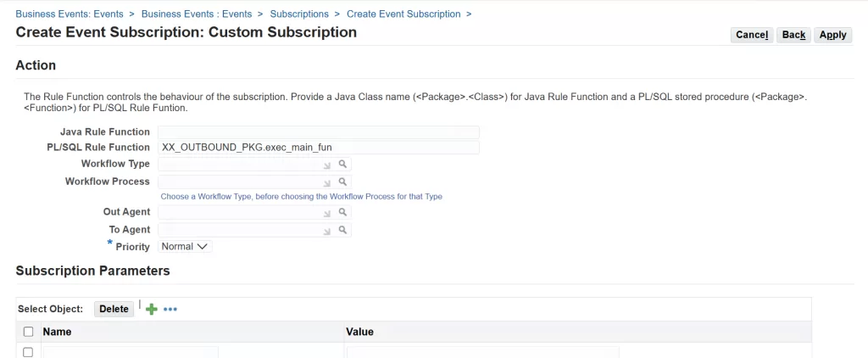Click the Workflow Process field arrow icon

327,182
